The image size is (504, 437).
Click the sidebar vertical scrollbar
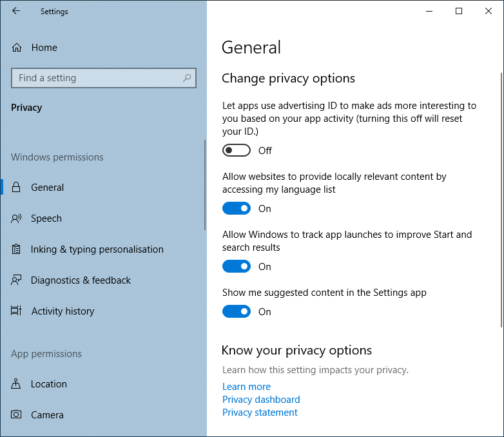tap(205, 185)
